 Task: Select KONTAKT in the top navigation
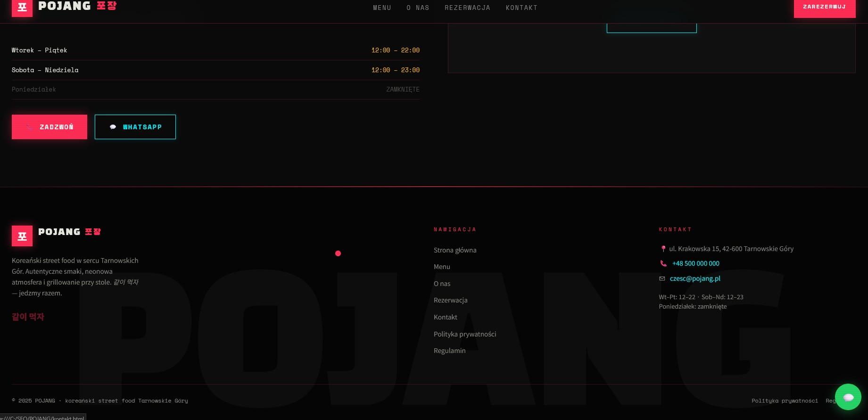coord(521,8)
